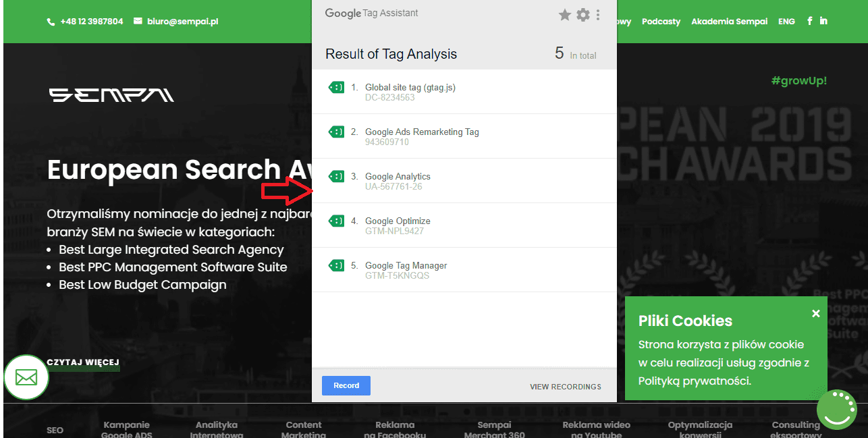Viewport: 868px width, 438px height.
Task: Open Analityka Internetowa navigation item
Action: tap(216, 429)
